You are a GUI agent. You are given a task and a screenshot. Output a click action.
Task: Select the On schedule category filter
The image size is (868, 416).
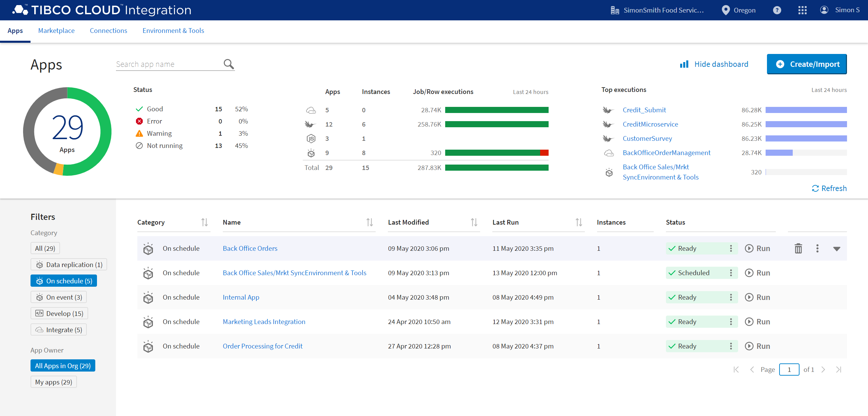(x=63, y=281)
